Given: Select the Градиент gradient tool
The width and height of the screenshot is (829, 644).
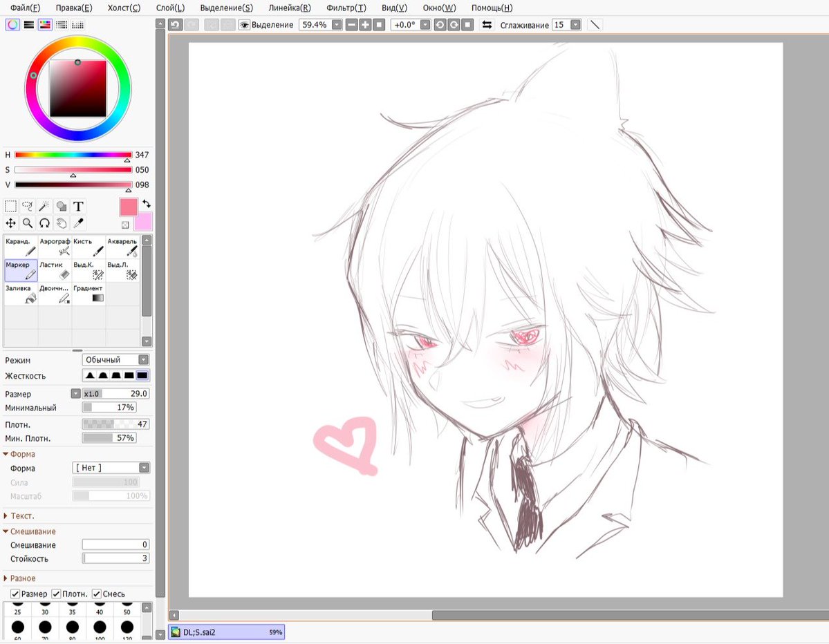Looking at the screenshot, I should point(89,294).
